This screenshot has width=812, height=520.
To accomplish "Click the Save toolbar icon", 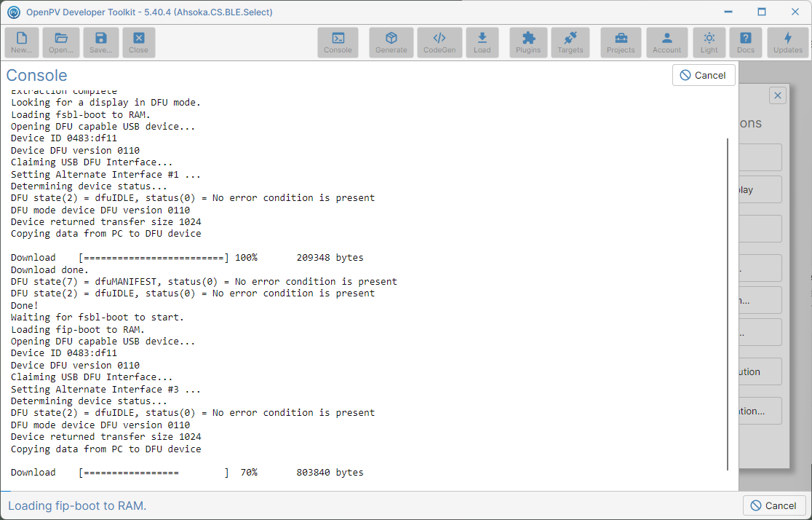I will 100,42.
